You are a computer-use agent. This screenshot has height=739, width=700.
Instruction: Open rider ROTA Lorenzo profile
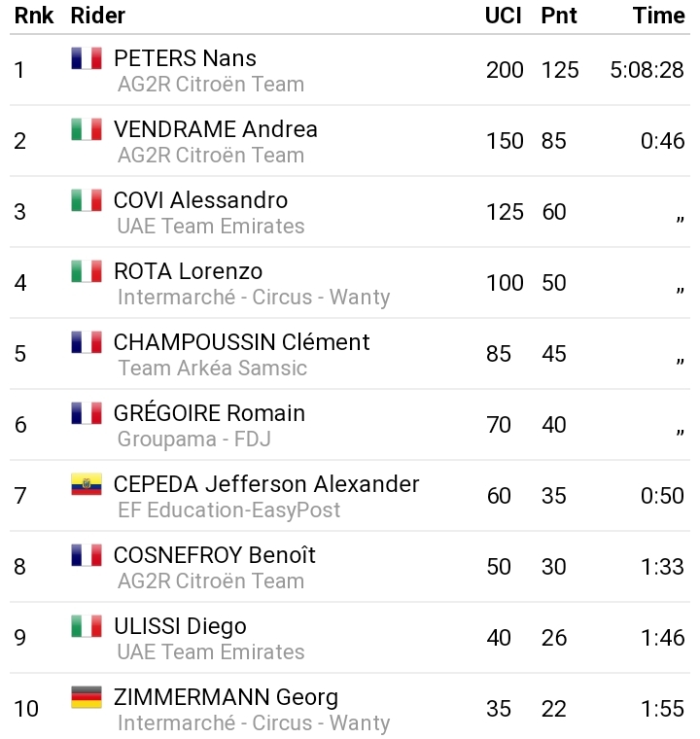click(188, 271)
